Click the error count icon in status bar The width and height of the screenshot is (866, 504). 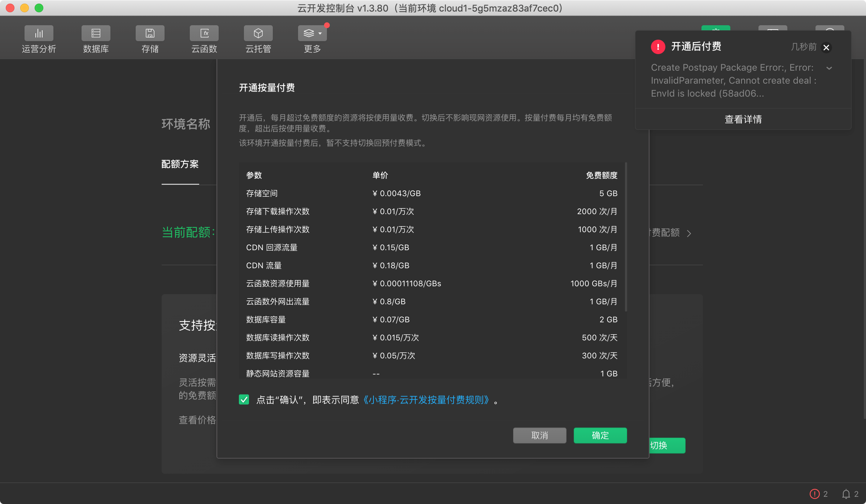point(815,494)
